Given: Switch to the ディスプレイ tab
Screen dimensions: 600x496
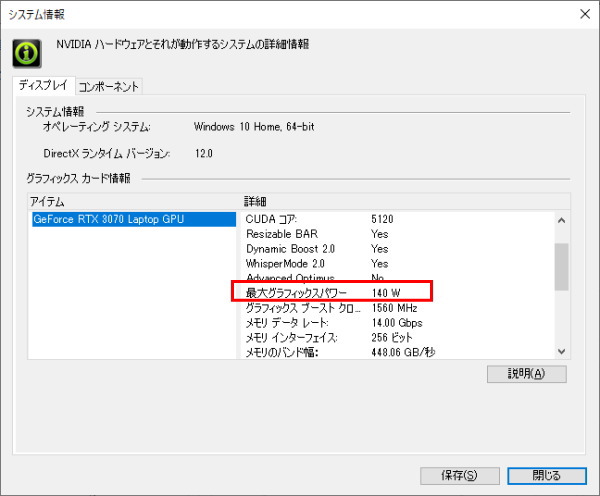Looking at the screenshot, I should coord(43,85).
